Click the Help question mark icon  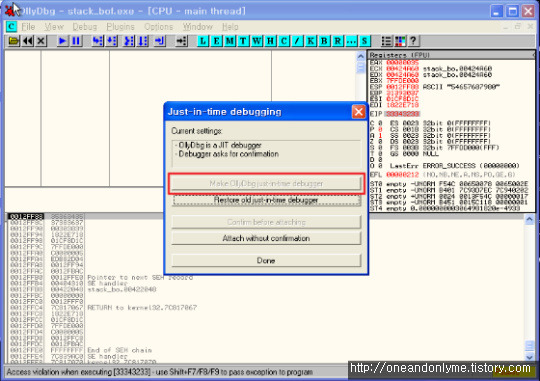(413, 41)
